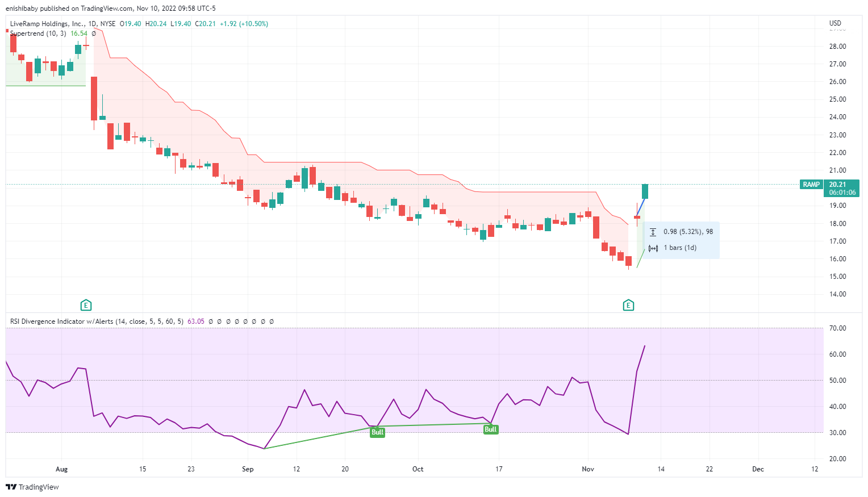
Task: Click the closing value C20.21 in header
Action: (x=206, y=24)
